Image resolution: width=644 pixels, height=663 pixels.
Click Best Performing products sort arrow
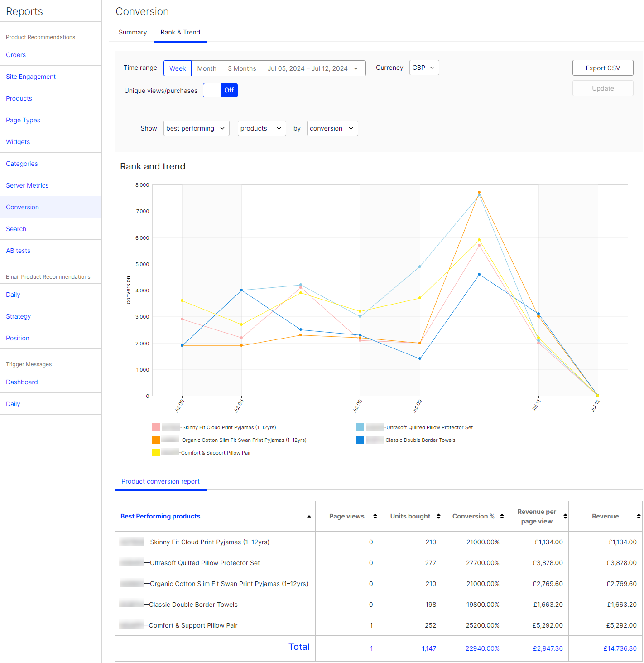click(x=309, y=517)
